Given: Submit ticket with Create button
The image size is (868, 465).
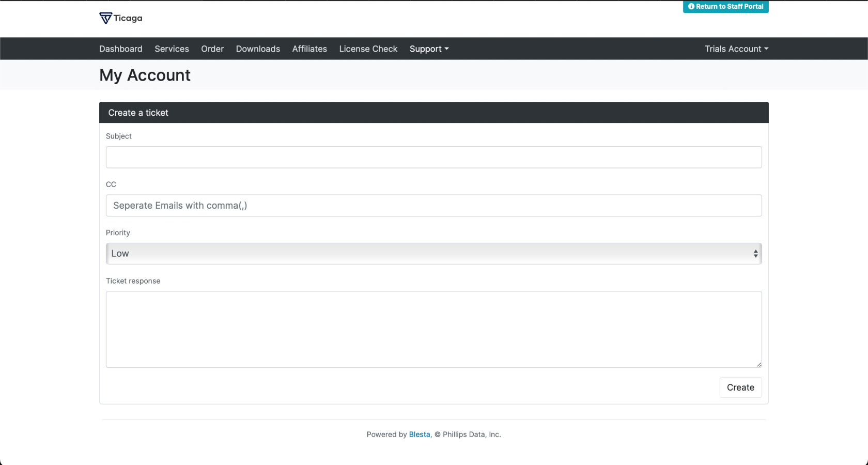Looking at the screenshot, I should point(740,388).
